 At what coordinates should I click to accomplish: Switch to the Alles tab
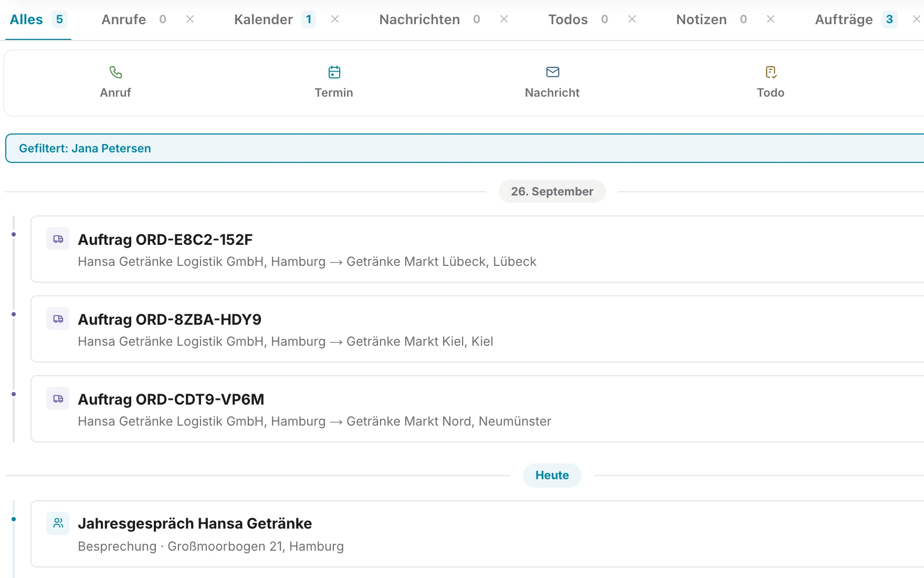click(38, 19)
